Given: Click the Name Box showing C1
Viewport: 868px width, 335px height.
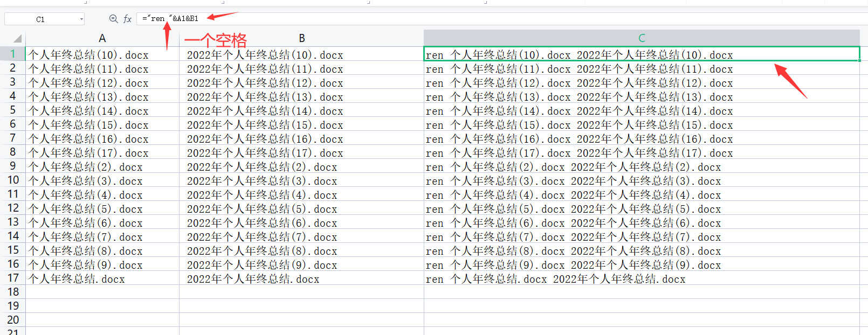Looking at the screenshot, I should coord(40,19).
